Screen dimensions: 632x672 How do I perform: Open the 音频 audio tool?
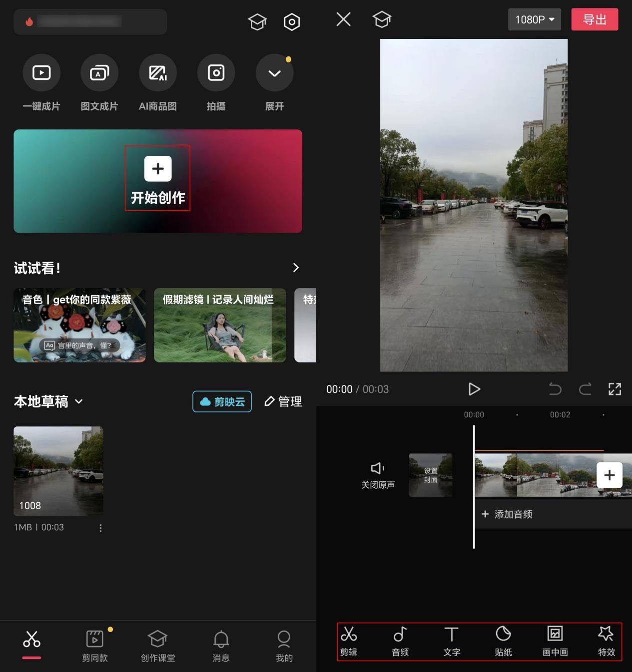coord(400,642)
